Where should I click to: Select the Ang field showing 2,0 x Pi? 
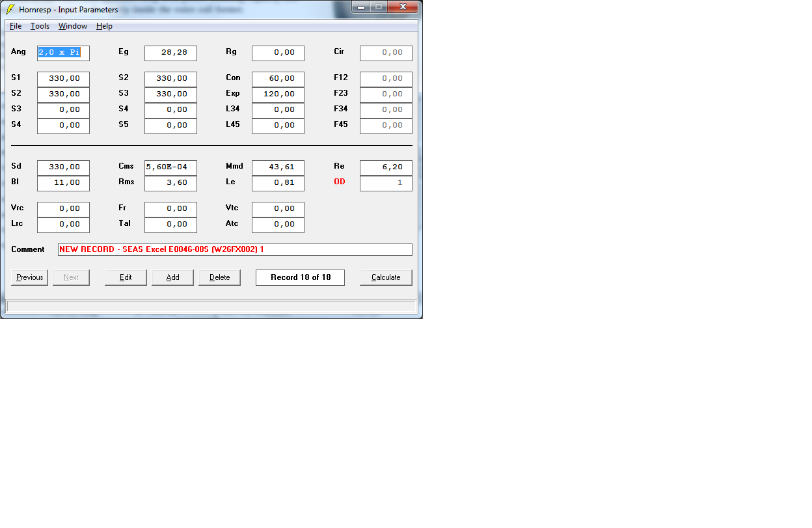[x=63, y=53]
